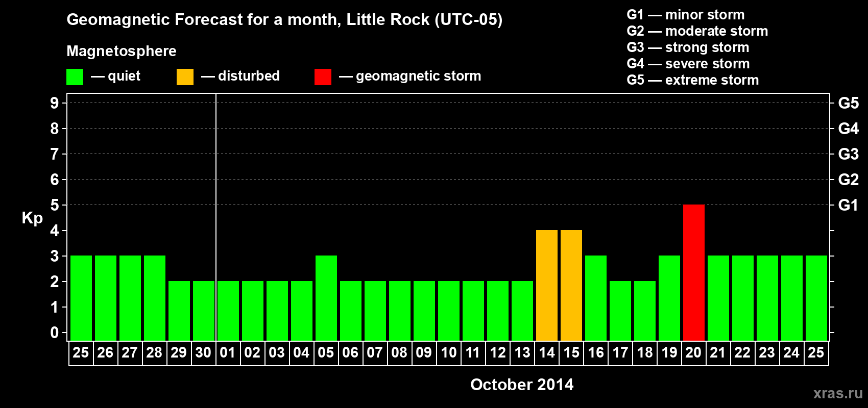Select the orange bar above date 14
This screenshot has width=868, height=408.
pos(546,285)
